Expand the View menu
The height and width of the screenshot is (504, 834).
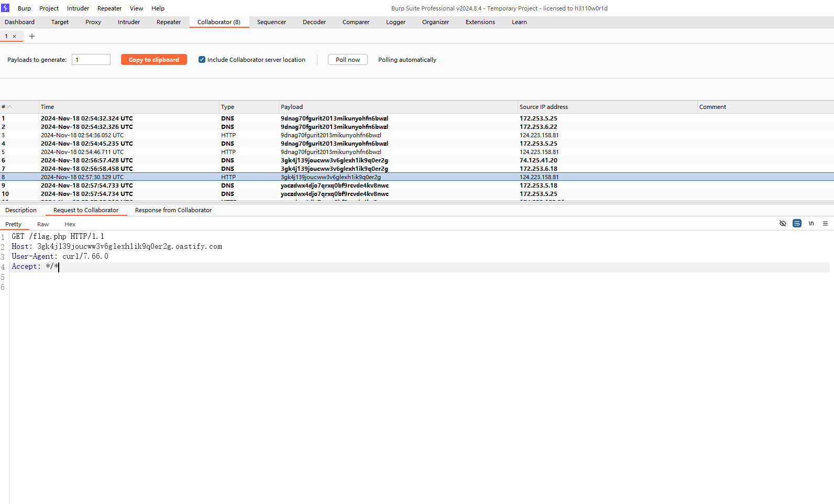tap(136, 8)
